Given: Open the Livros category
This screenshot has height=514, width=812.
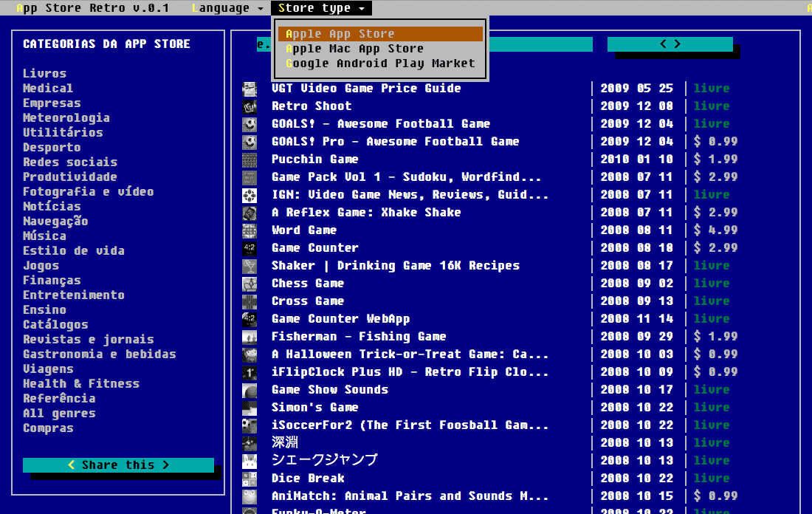Looking at the screenshot, I should coord(44,74).
